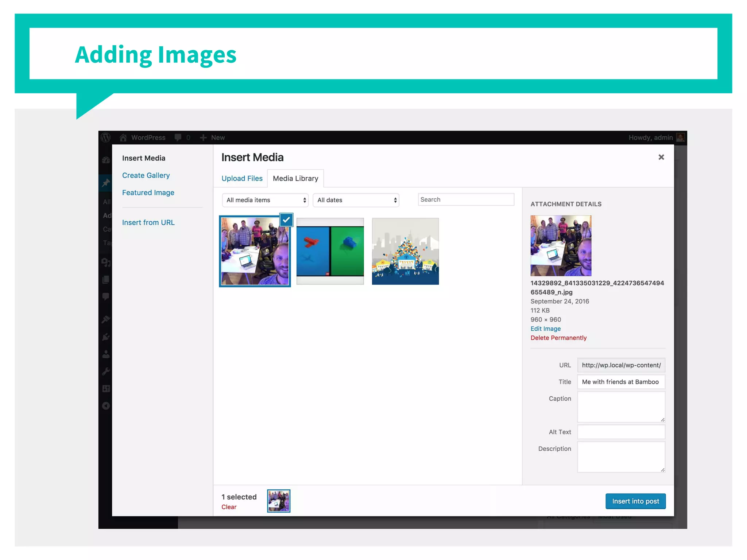The width and height of the screenshot is (747, 560).
Task: Select Insert Media in the left menu
Action: 144,158
